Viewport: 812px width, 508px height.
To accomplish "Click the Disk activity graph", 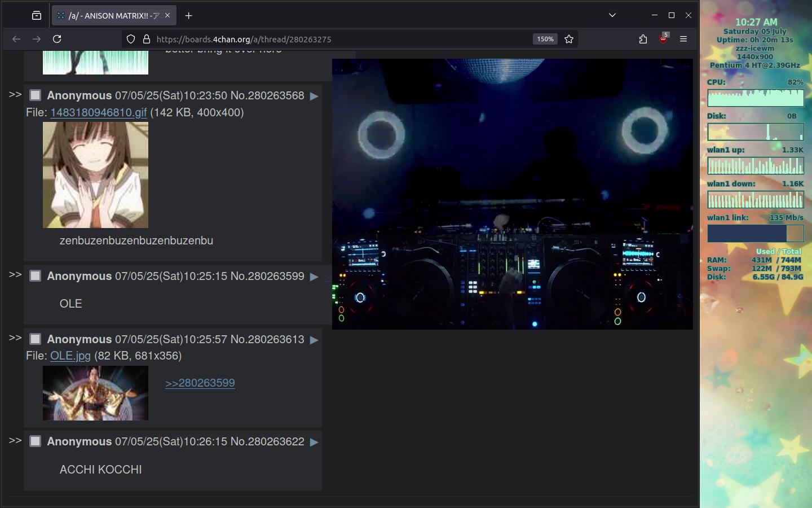I will 756,132.
